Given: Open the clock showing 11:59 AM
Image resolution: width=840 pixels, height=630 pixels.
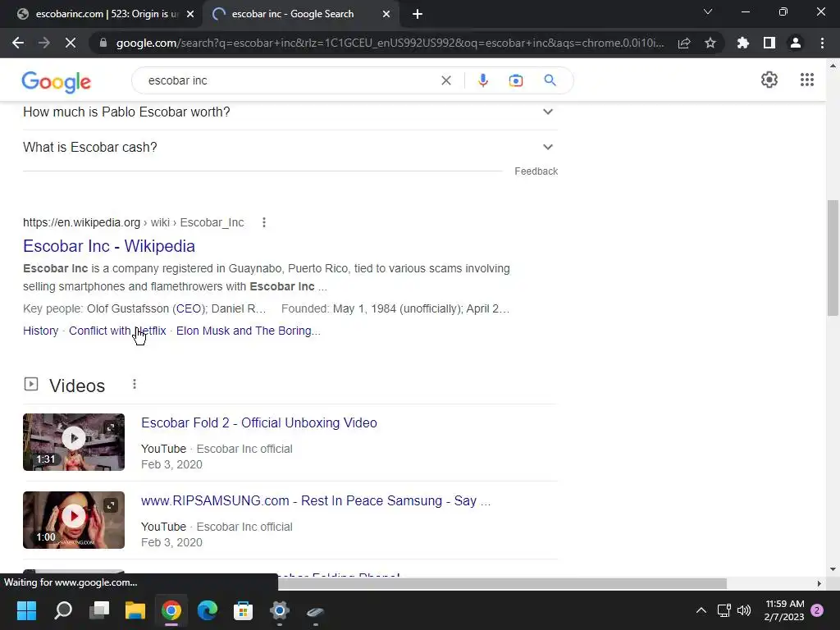Looking at the screenshot, I should [784, 610].
